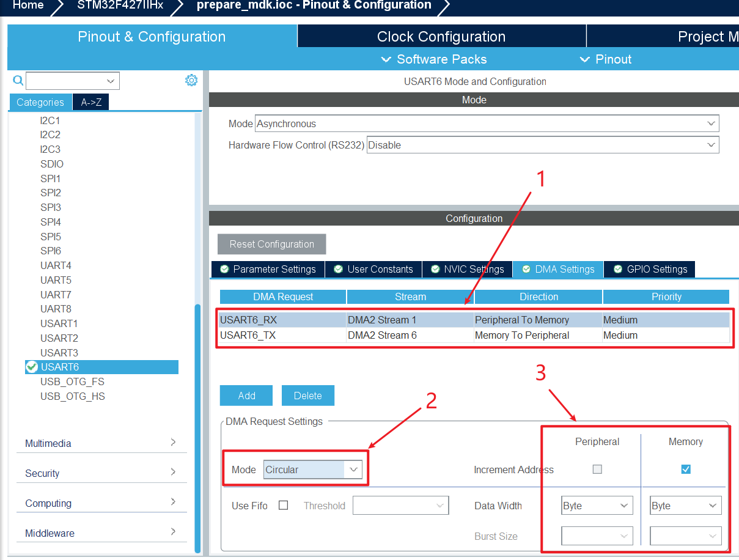Image resolution: width=739 pixels, height=560 pixels.
Task: Open the DMA Mode Circular dropdown
Action: pos(313,470)
